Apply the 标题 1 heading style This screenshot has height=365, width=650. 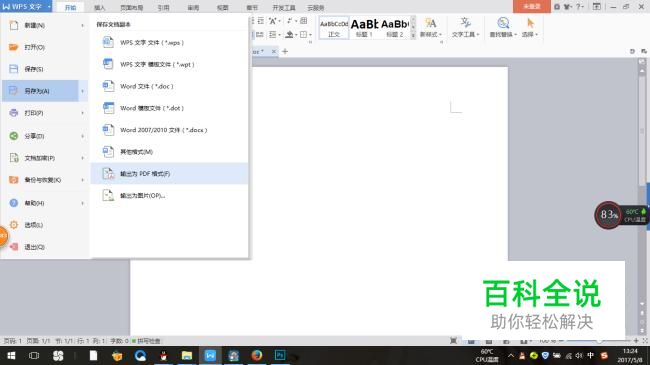coord(364,28)
